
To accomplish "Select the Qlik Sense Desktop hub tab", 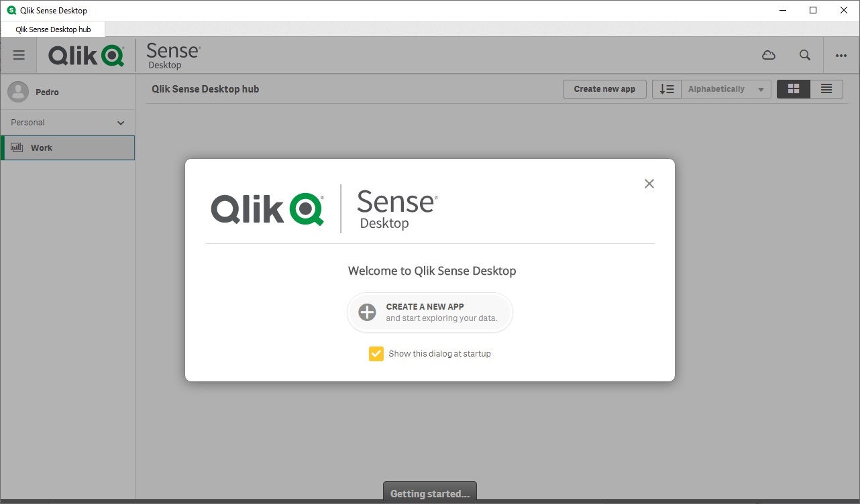I will pos(53,29).
